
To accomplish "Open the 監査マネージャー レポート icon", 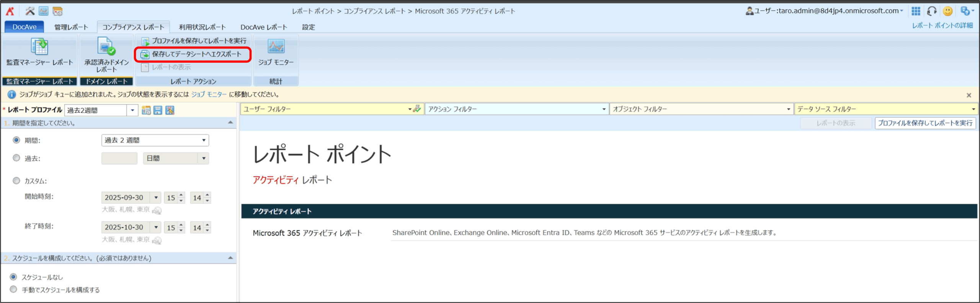I will coord(39,47).
